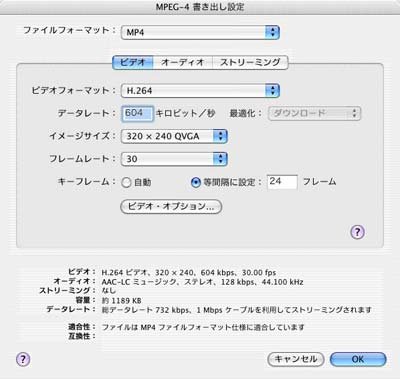Image resolution: width=400 pixels, height=379 pixels.
Task: Switch to the オーディオ tab
Action: 182,62
